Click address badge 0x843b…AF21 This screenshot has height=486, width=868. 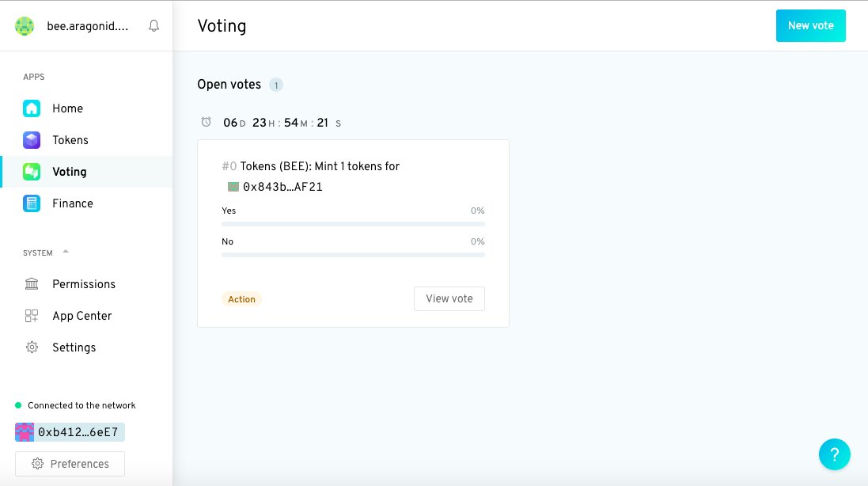click(x=275, y=187)
